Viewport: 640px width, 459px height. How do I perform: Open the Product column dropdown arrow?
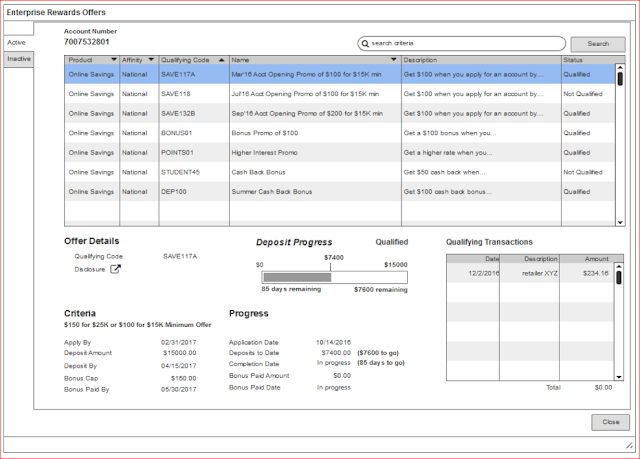tap(114, 60)
